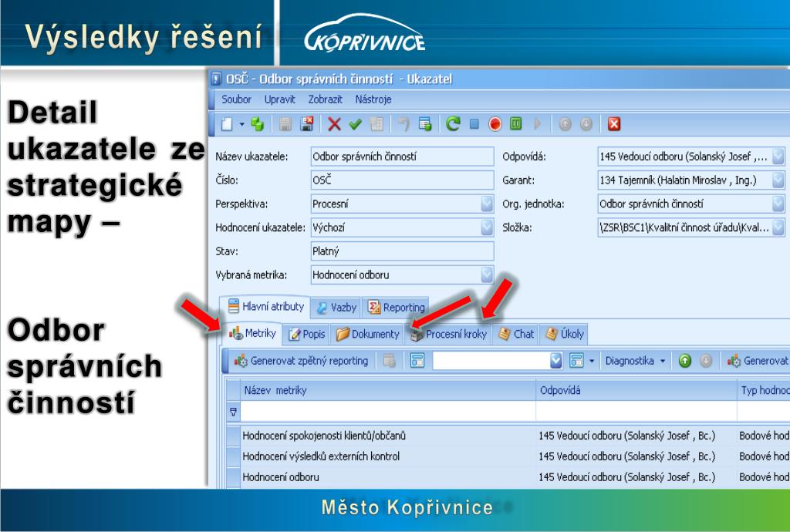Select row Hodnocení výsledků externích kontrol
The image size is (790, 532).
pos(508,456)
